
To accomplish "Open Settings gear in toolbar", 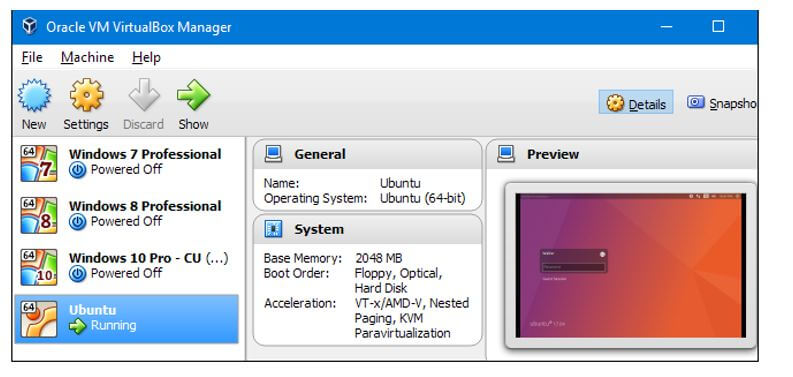I will (86, 95).
